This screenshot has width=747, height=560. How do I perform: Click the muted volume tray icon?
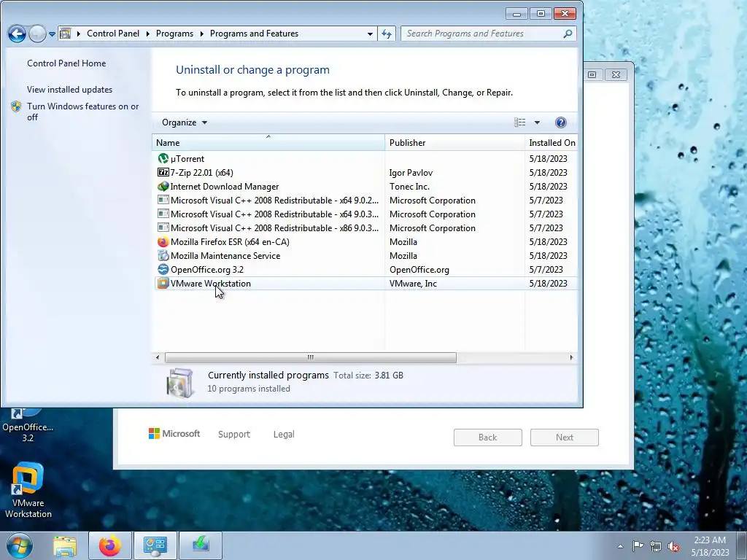[673, 546]
